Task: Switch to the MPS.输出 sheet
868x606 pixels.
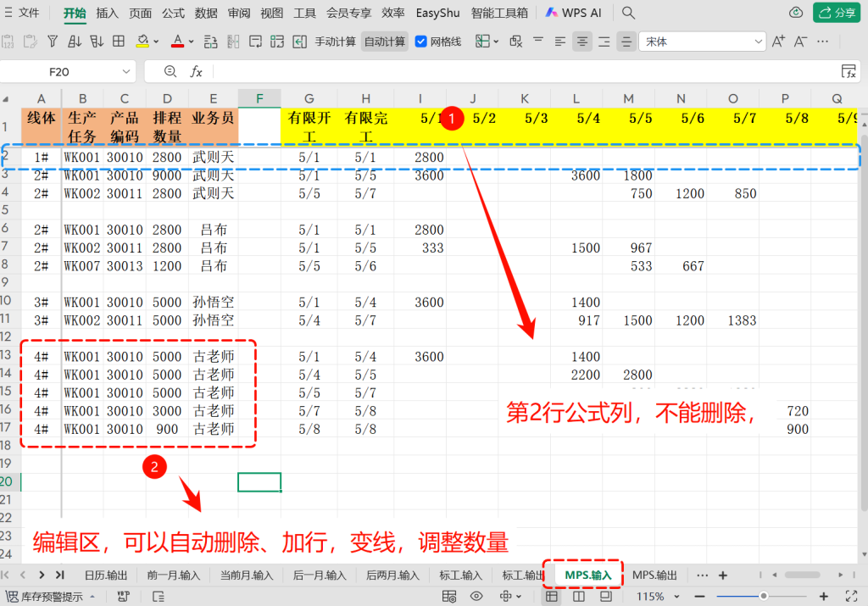Action: 654,575
